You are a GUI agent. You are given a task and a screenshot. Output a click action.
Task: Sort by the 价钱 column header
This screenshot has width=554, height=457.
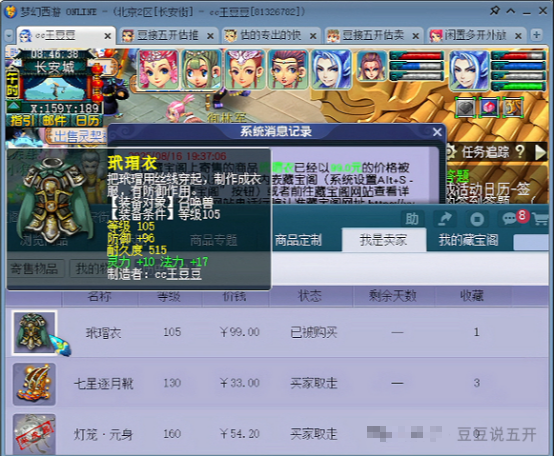235,296
